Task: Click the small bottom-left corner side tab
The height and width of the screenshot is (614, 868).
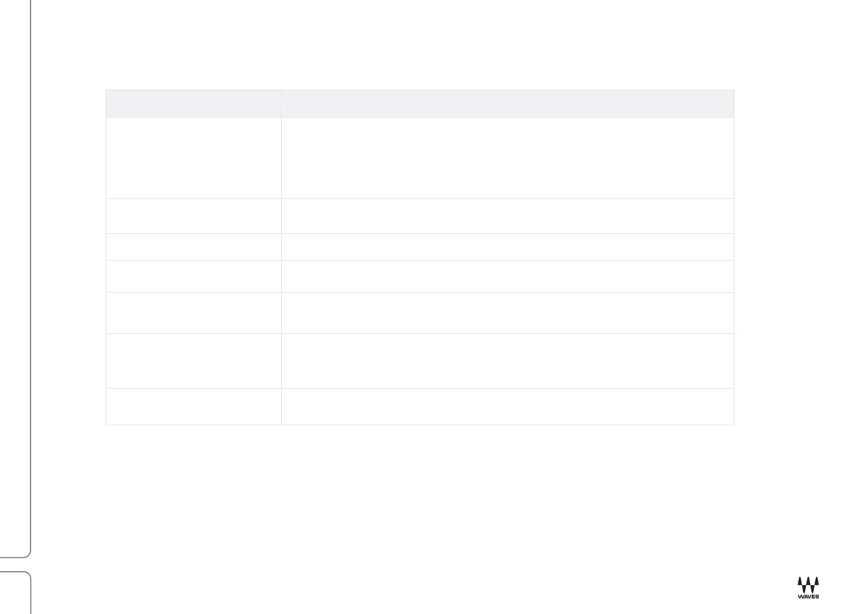Action: pos(15,593)
